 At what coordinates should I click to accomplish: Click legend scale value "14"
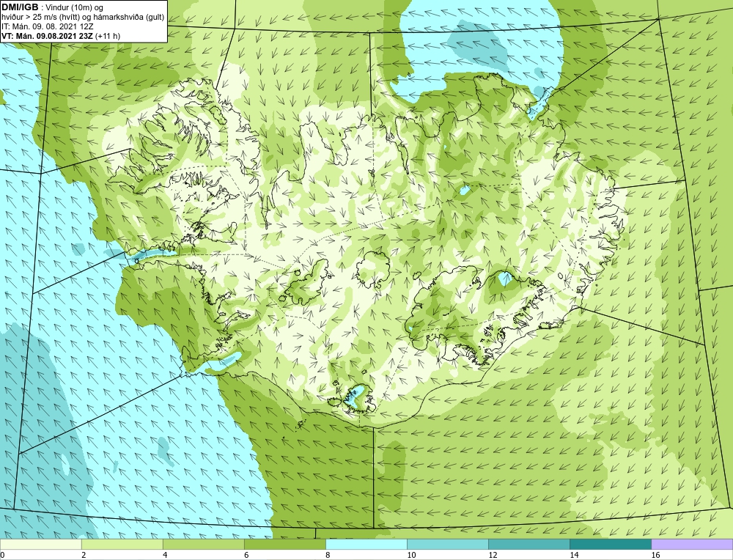[574, 555]
